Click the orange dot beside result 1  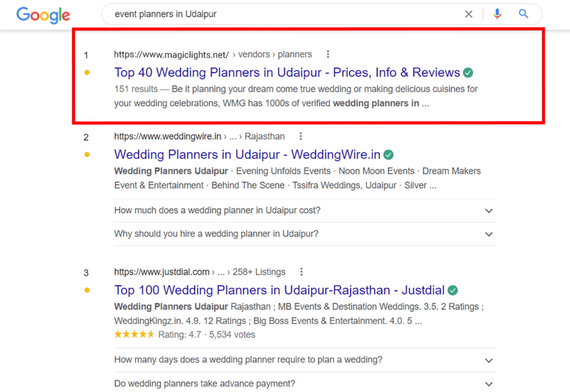coord(87,73)
